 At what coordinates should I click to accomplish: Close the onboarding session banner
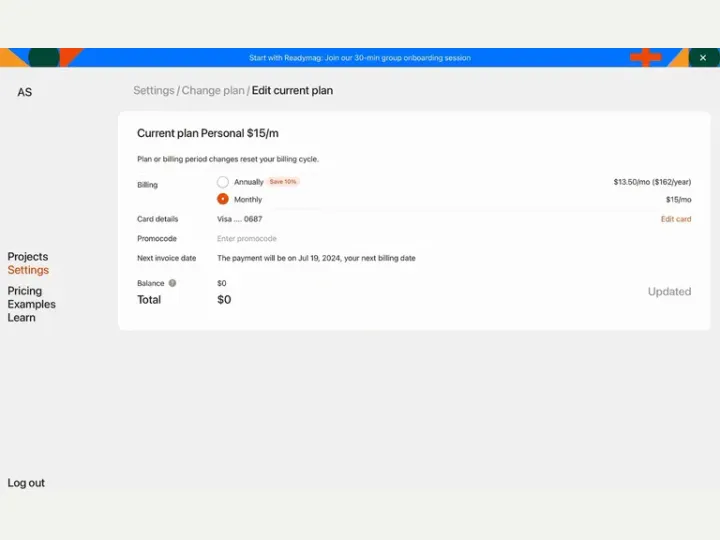point(703,58)
